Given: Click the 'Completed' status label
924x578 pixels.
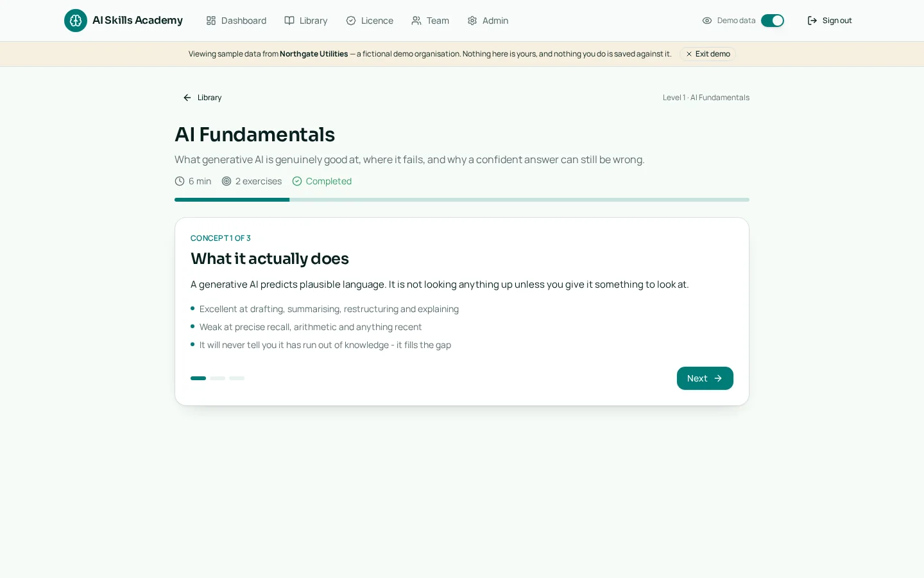Looking at the screenshot, I should pos(329,181).
